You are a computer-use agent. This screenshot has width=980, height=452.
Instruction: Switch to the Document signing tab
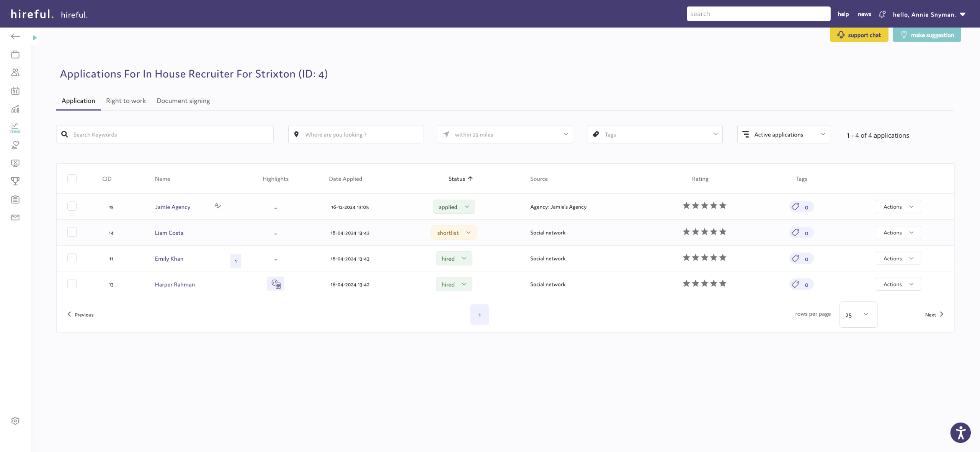pyautogui.click(x=183, y=101)
